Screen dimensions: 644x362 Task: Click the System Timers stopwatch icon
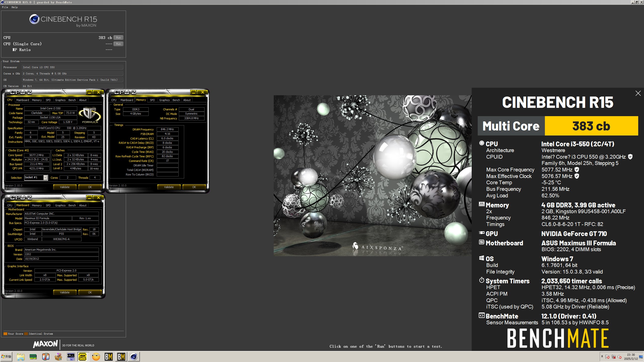[481, 280]
